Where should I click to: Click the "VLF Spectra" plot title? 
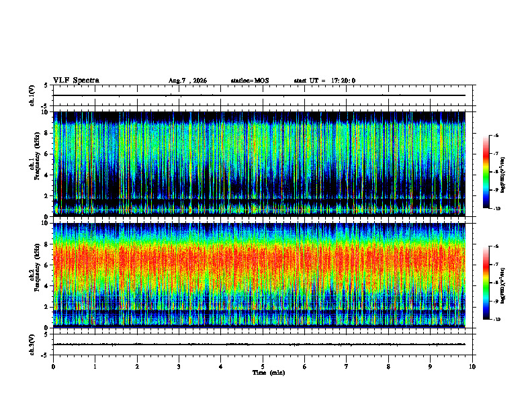(x=76, y=80)
